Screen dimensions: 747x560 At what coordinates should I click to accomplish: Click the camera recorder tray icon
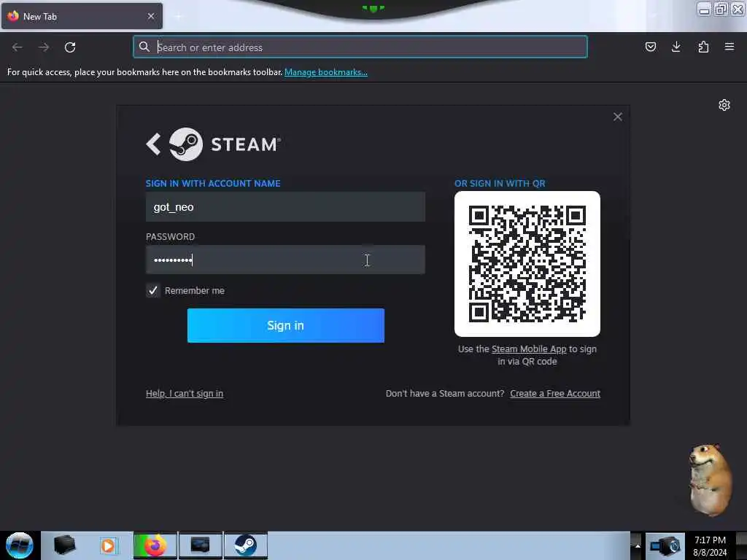pyautogui.click(x=665, y=546)
